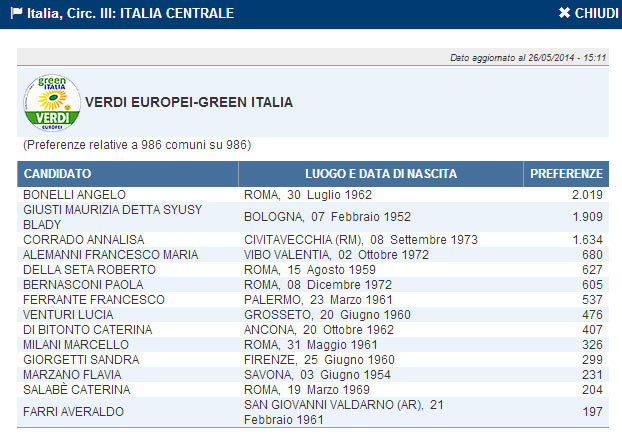Click the Verdi Europei Green Italia logo
622x439 pixels.
tap(51, 102)
